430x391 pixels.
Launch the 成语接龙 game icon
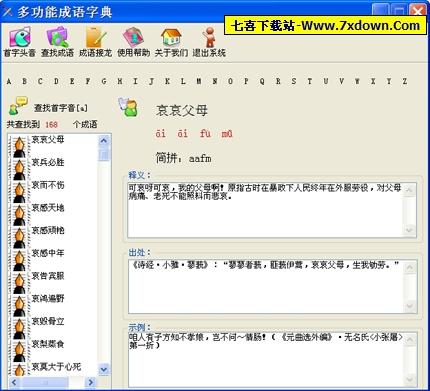95,42
